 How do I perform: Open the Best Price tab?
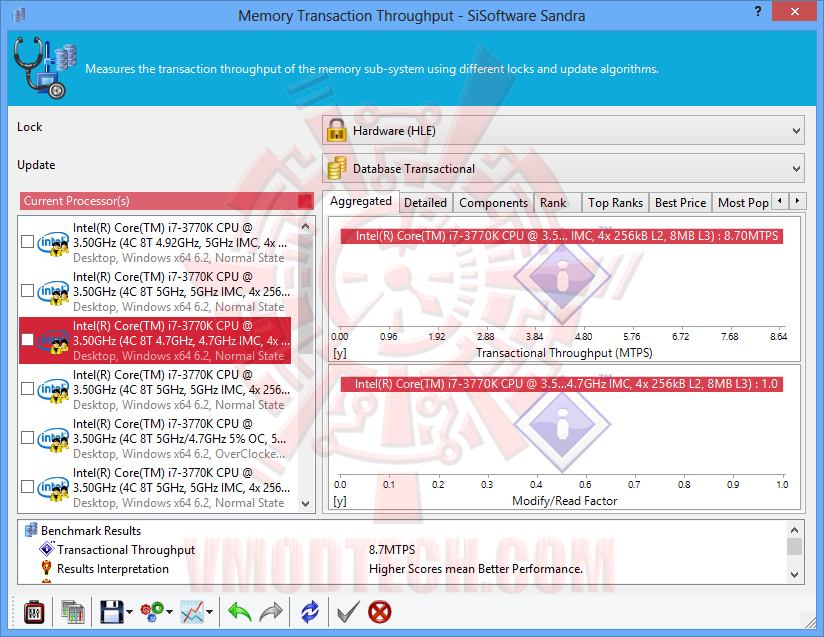click(681, 203)
